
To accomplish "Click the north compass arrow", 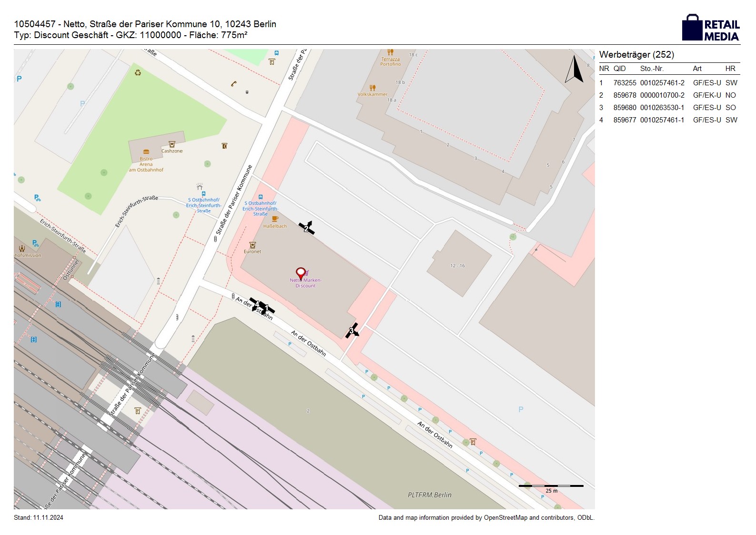I will coord(574,70).
